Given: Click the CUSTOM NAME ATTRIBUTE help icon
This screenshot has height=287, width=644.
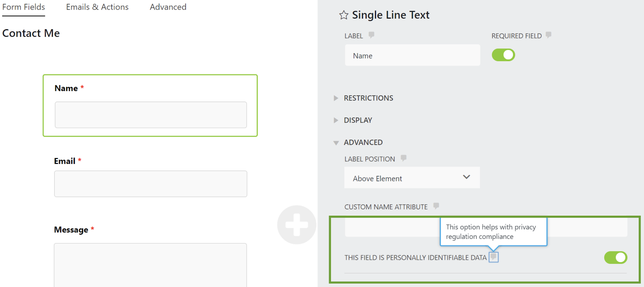Looking at the screenshot, I should click(436, 206).
